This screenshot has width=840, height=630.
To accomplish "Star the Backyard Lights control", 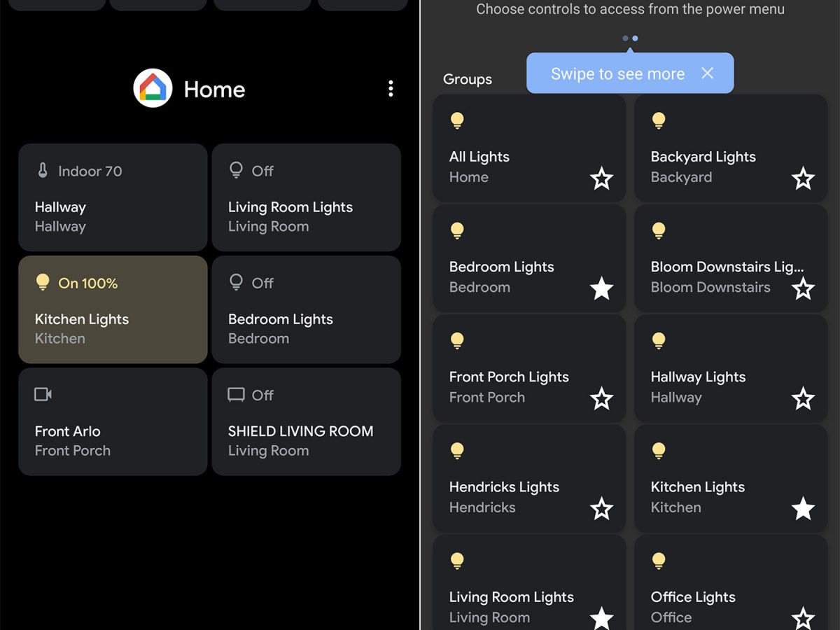I will pyautogui.click(x=803, y=178).
